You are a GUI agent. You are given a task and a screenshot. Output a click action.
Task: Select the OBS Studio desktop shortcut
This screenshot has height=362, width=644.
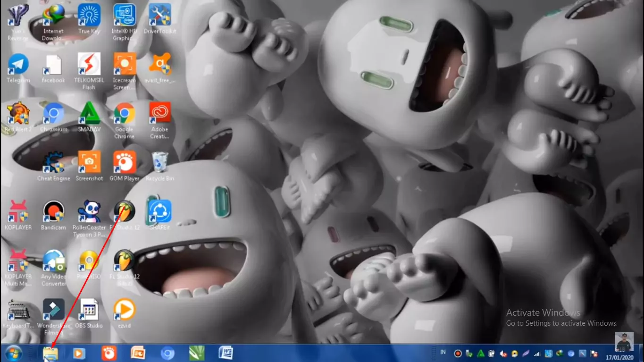click(89, 314)
